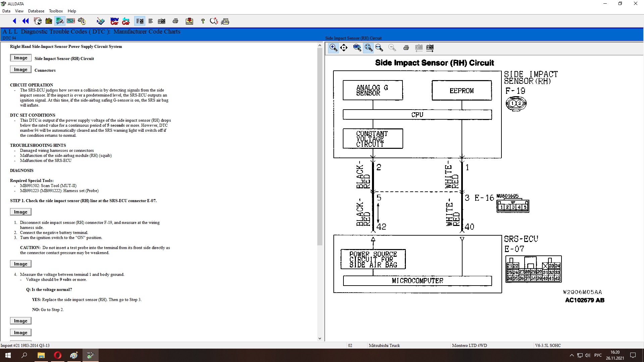Open the Toolbox menu

[56, 11]
